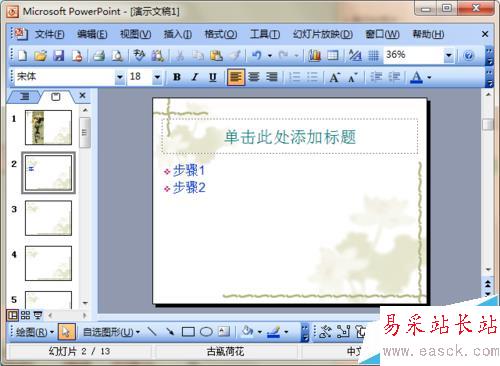500x366 pixels.
Task: Expand the undo history dropdown arrow
Action: coord(270,55)
